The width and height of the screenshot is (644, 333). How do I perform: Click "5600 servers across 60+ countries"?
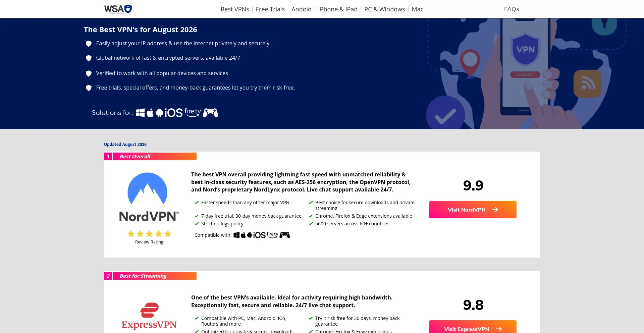point(352,224)
